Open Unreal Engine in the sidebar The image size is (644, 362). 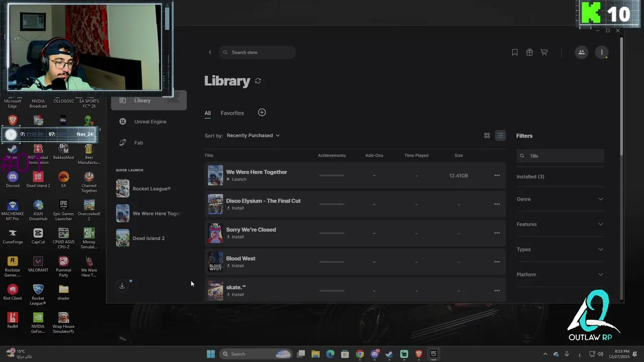(148, 122)
